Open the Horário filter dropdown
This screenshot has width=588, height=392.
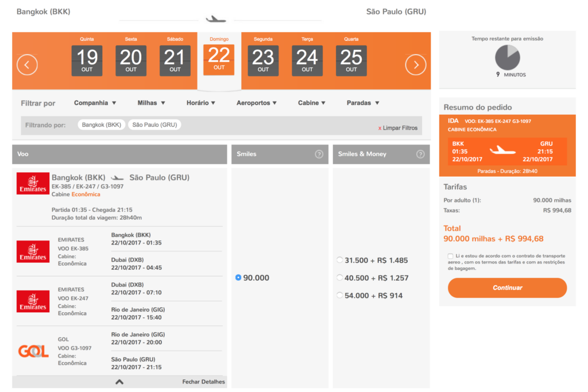(200, 103)
